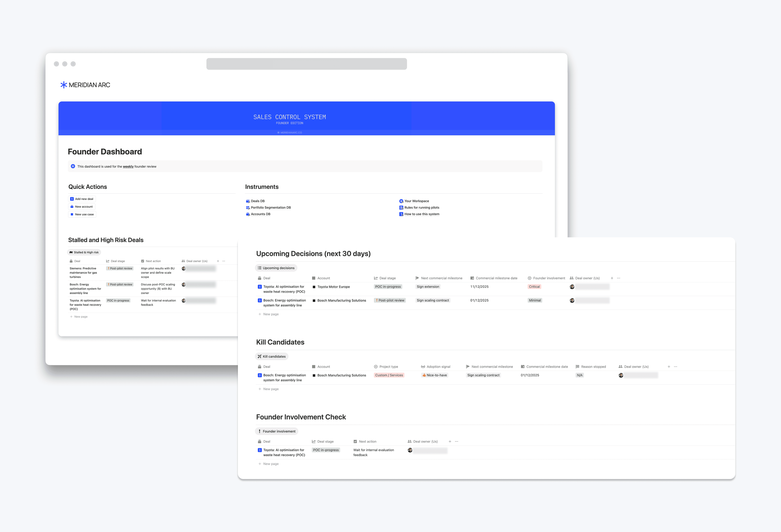Open ellipsis menu in Kill candidates table
Viewport: 781px width, 532px height.
tap(675, 367)
